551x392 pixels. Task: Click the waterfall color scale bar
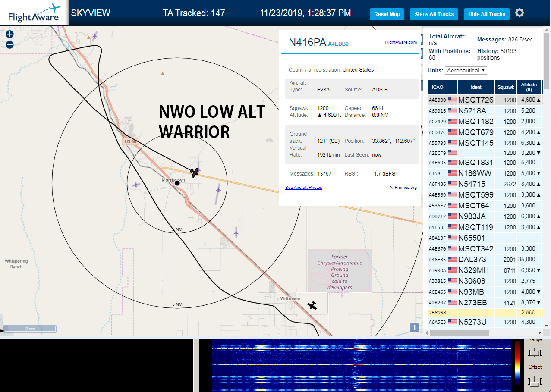click(517, 363)
